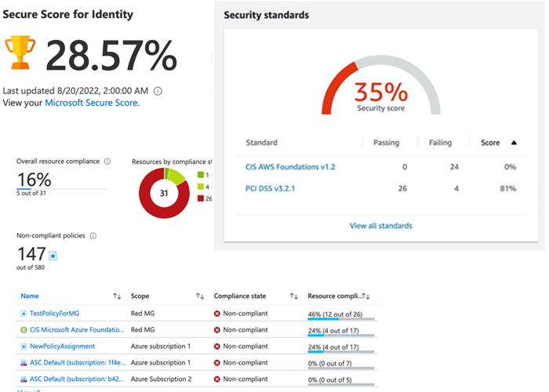Open the Microsoft Secure Score link

[91, 103]
